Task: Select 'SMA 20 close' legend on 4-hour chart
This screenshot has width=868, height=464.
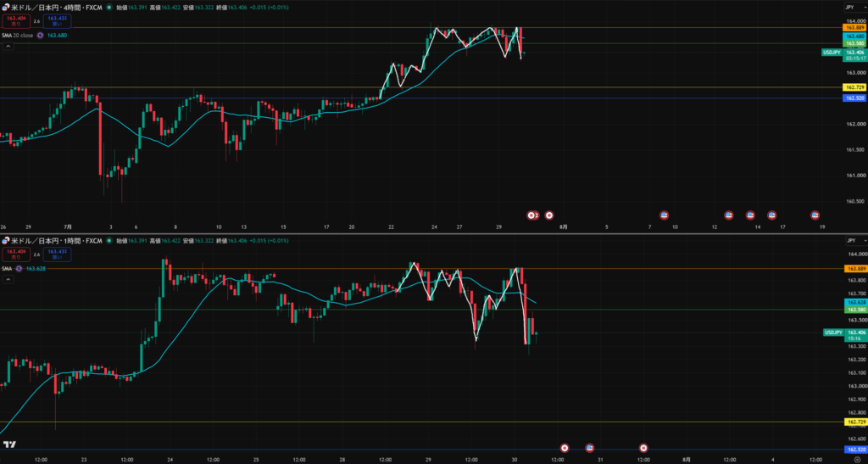Action: (18, 35)
